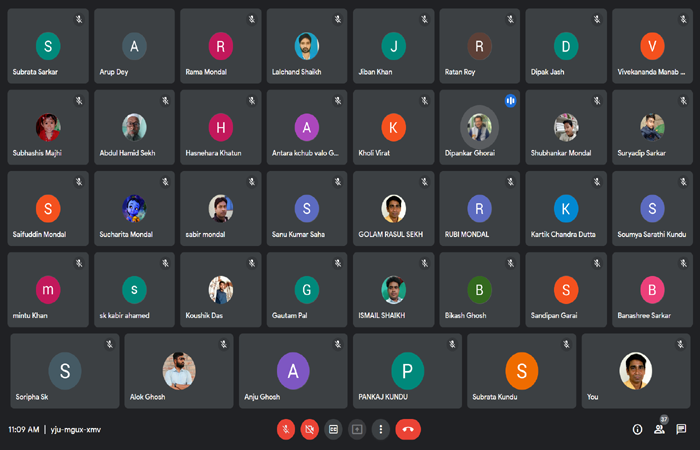This screenshot has width=700, height=450.
Task: Open the chat panel icon
Action: pos(681,429)
